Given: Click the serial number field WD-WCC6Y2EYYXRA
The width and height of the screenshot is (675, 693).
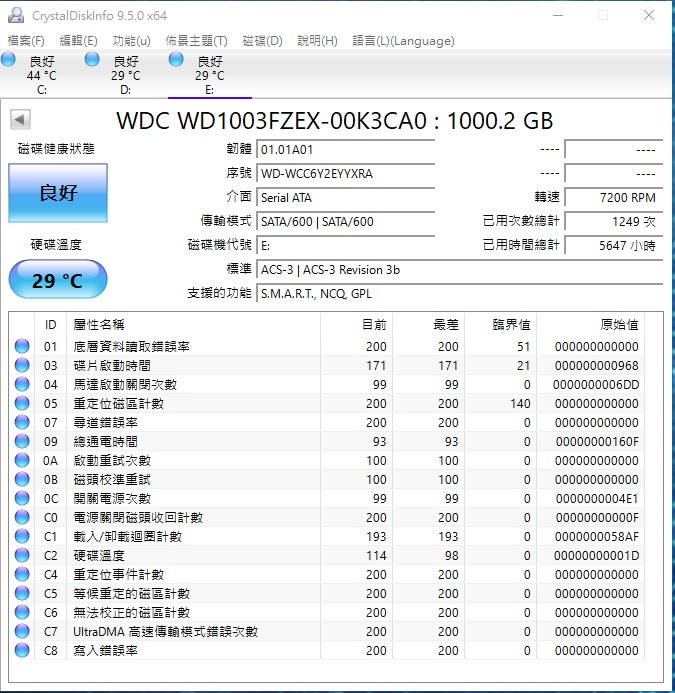Looking at the screenshot, I should 346,173.
